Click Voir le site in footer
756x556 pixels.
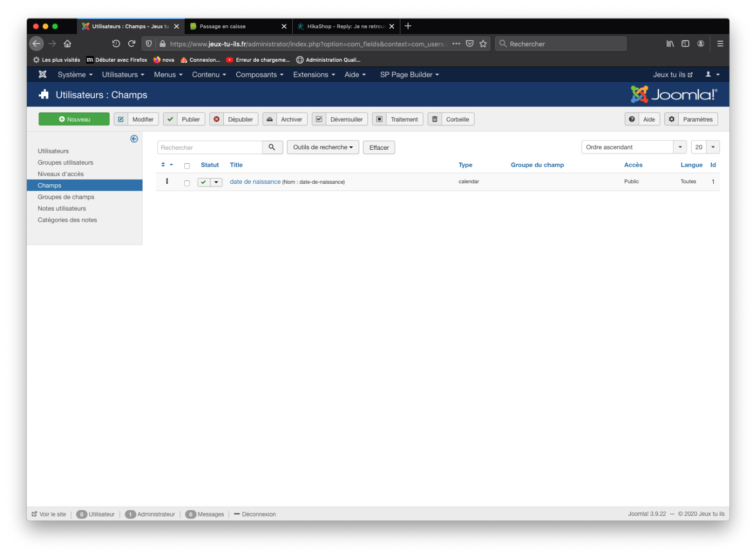[49, 514]
